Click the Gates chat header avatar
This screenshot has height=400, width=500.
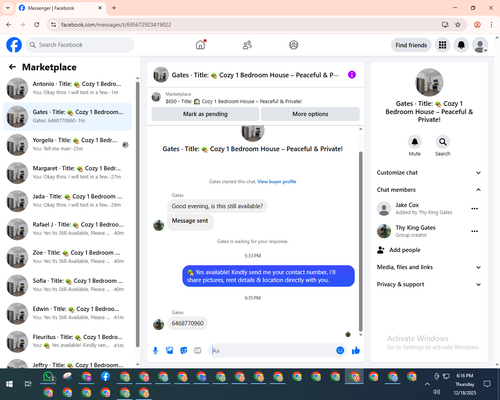click(x=161, y=75)
